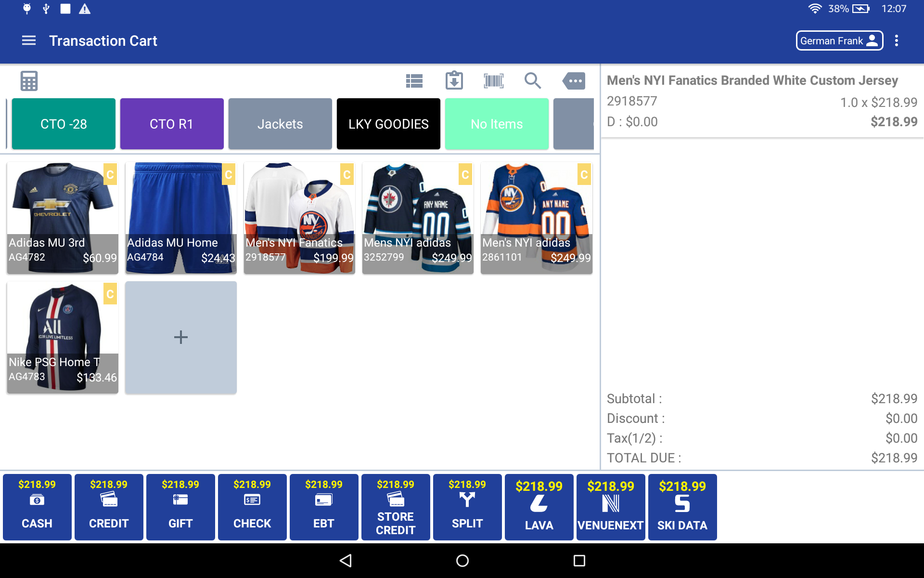This screenshot has height=578, width=924.
Task: Select the Jackets category tab
Action: [280, 124]
